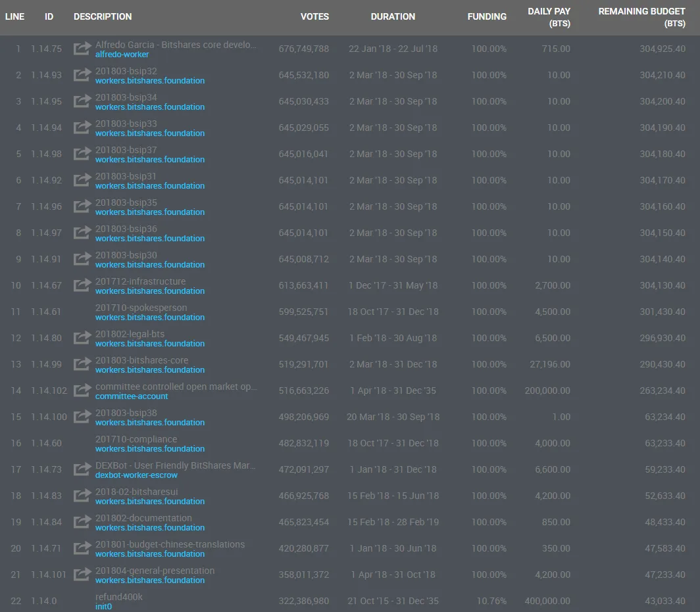Open external link icon for 201804-general-presentation

pyautogui.click(x=82, y=575)
